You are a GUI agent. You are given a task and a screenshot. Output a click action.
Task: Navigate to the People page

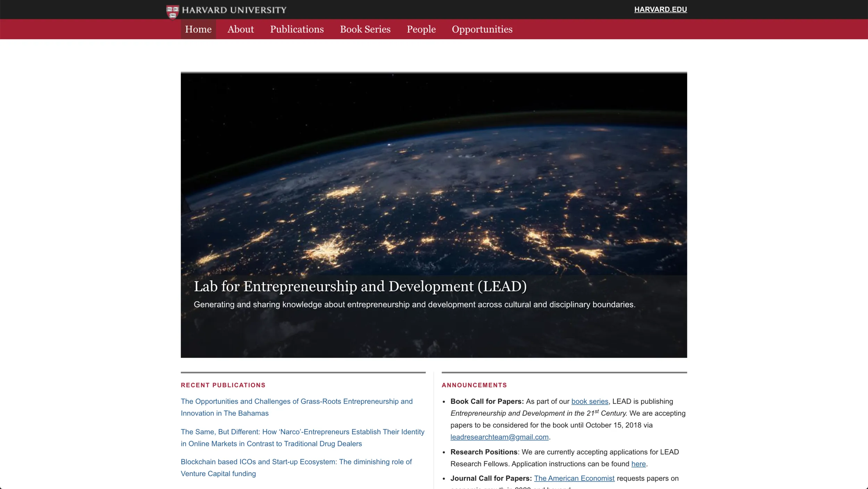(x=421, y=29)
